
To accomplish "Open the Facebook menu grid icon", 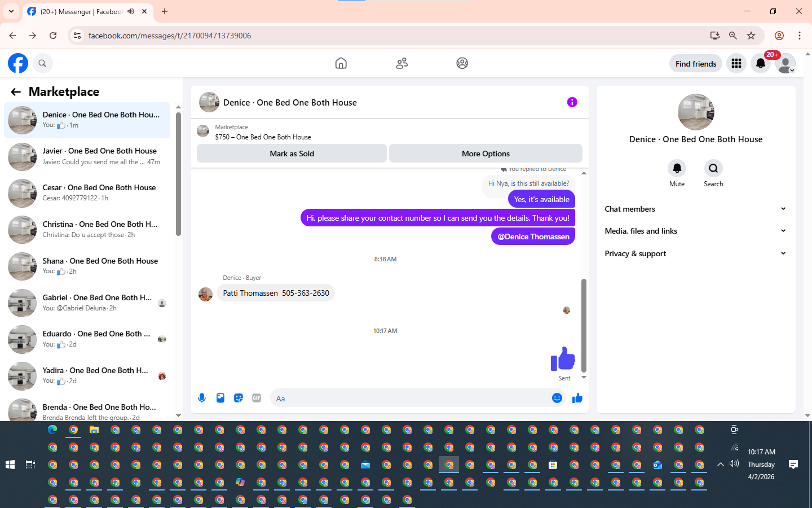I will pyautogui.click(x=736, y=63).
